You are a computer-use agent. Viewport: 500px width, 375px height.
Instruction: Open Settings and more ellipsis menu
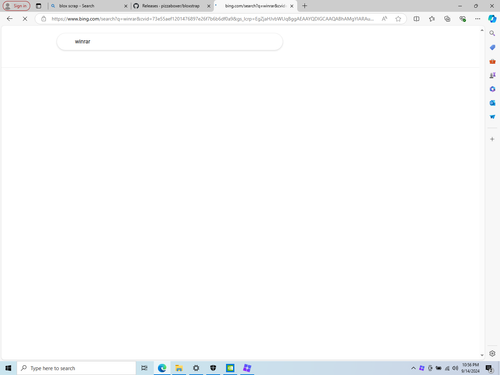click(478, 19)
